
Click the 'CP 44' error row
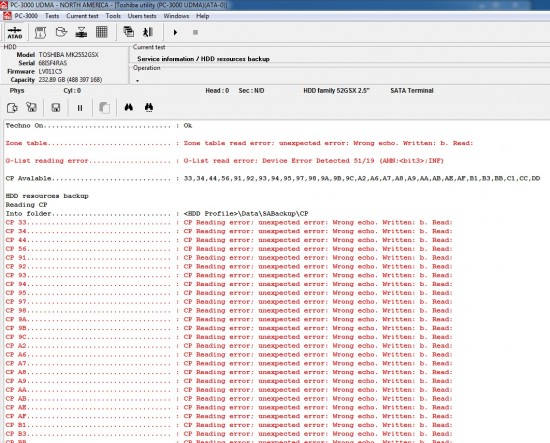coord(229,240)
